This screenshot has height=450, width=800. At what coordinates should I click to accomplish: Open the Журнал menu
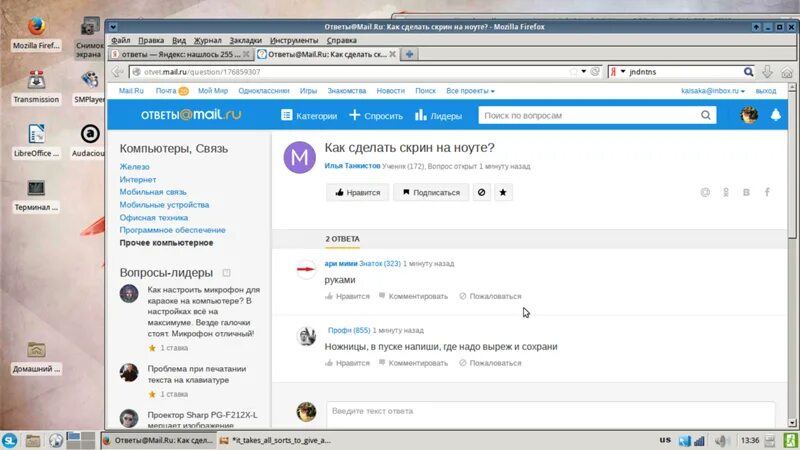(x=207, y=40)
